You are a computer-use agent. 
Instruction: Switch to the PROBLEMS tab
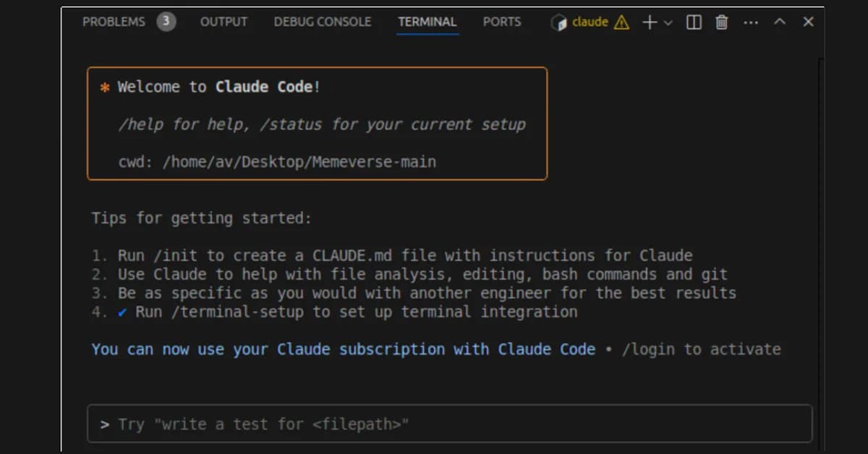click(x=113, y=22)
